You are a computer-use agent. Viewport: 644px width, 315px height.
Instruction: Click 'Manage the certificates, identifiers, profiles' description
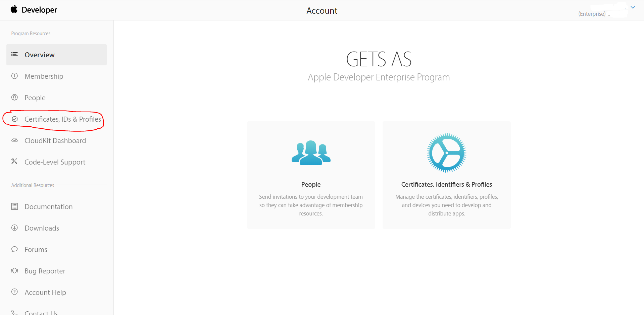[x=446, y=205]
